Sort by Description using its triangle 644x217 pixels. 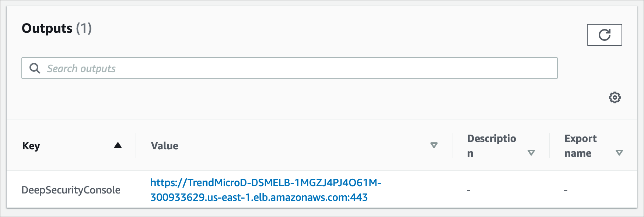[x=531, y=153]
